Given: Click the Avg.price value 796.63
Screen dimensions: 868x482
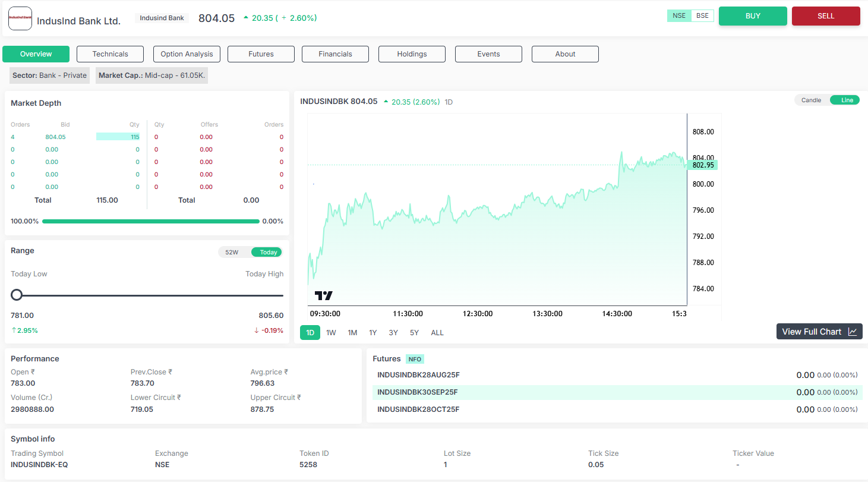Looking at the screenshot, I should click(263, 383).
